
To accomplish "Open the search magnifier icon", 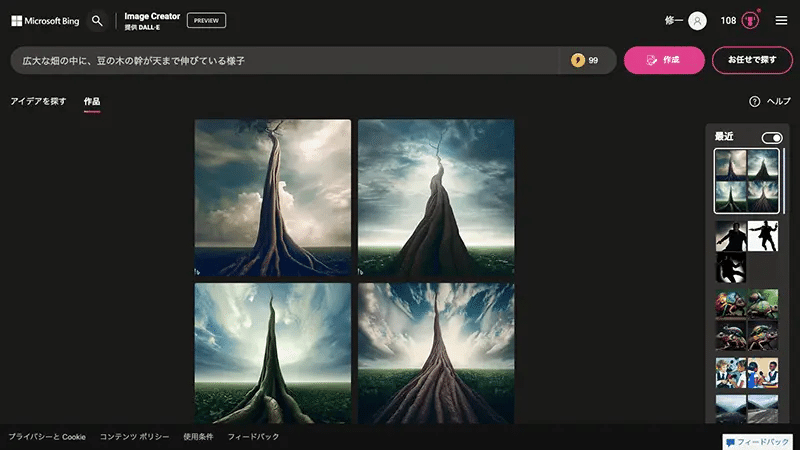I will coord(97,21).
